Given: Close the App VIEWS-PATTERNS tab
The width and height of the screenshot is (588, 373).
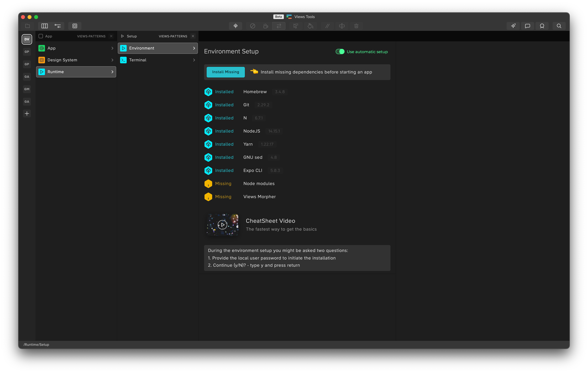Looking at the screenshot, I should [111, 36].
